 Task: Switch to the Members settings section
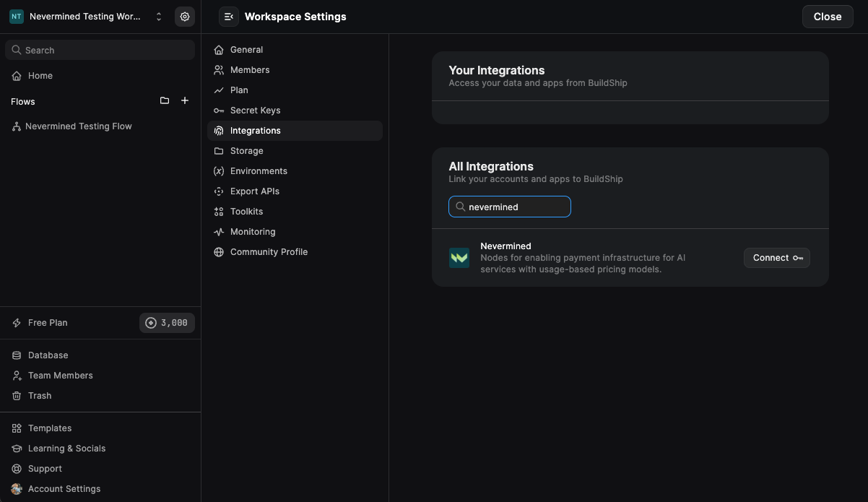pos(250,70)
